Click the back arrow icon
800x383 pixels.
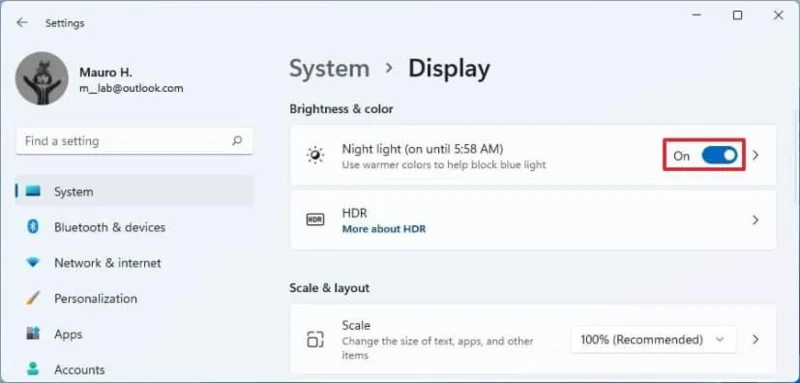click(21, 22)
